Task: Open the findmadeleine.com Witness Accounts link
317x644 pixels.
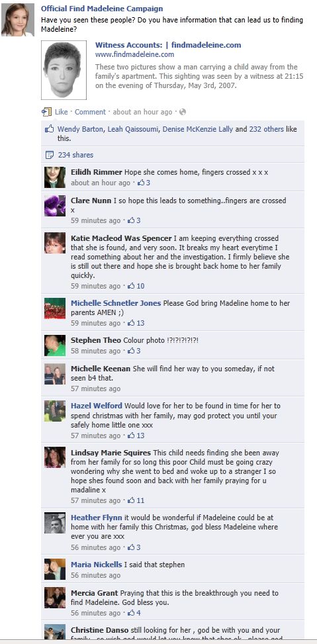Action: click(x=168, y=45)
